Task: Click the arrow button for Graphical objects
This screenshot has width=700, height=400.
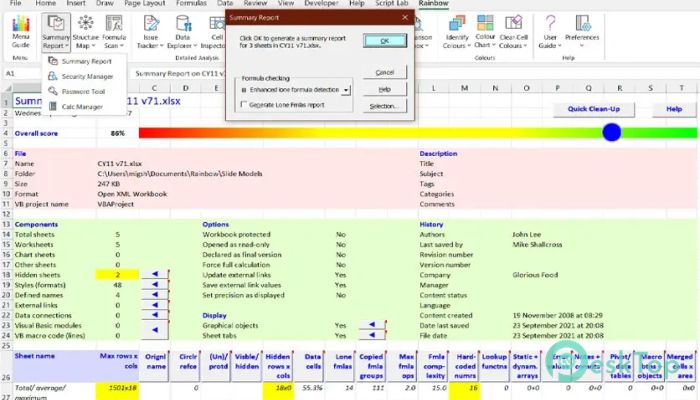Action: coord(372,325)
